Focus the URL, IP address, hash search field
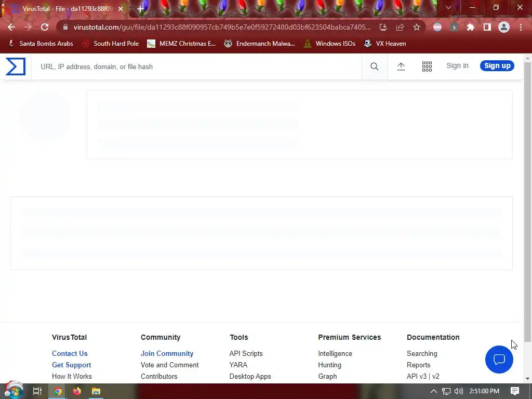This screenshot has width=532, height=399. tap(196, 66)
